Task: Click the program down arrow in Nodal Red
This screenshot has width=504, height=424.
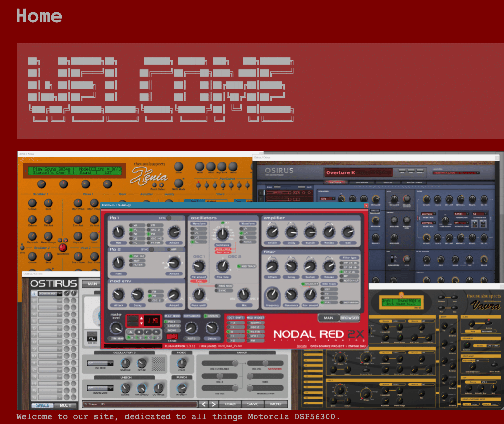Action: pyautogui.click(x=141, y=323)
